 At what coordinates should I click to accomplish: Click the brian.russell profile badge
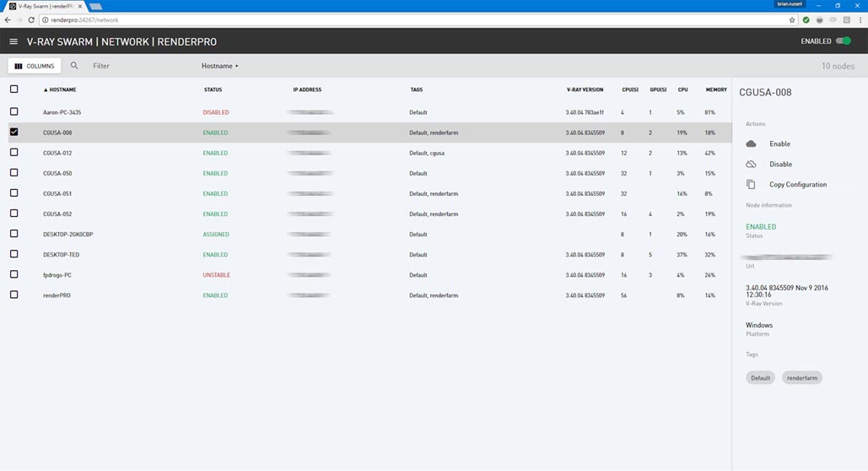click(x=790, y=4)
